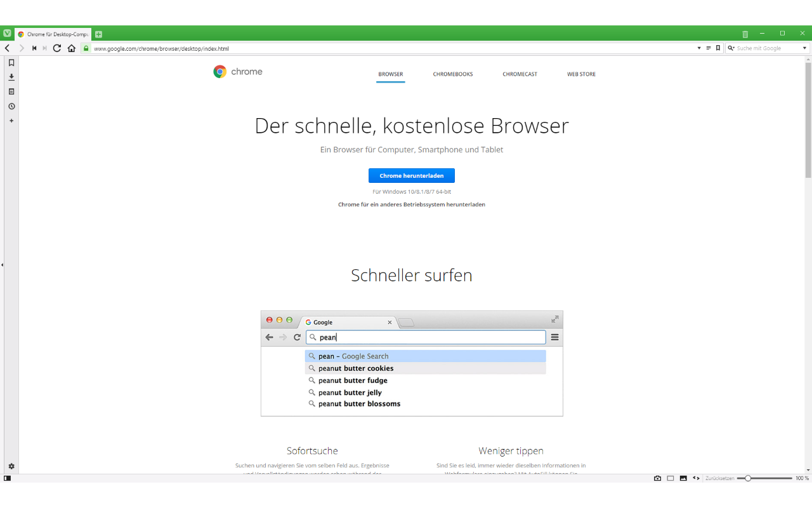The height and width of the screenshot is (508, 812).
Task: Capture page with camera icon
Action: coord(658,478)
